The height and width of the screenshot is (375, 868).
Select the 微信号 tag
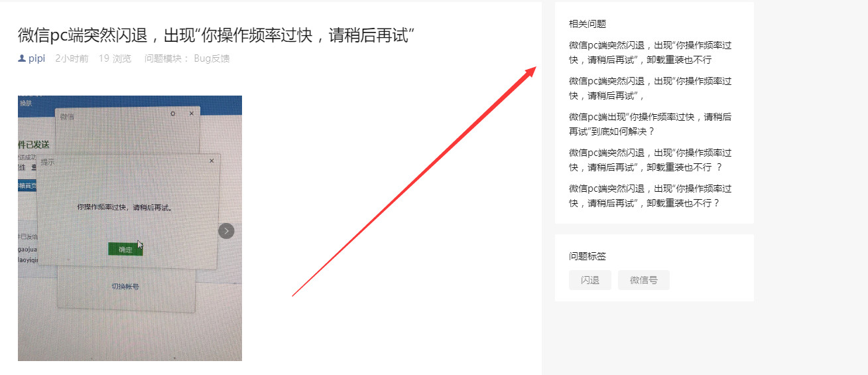[x=644, y=280]
